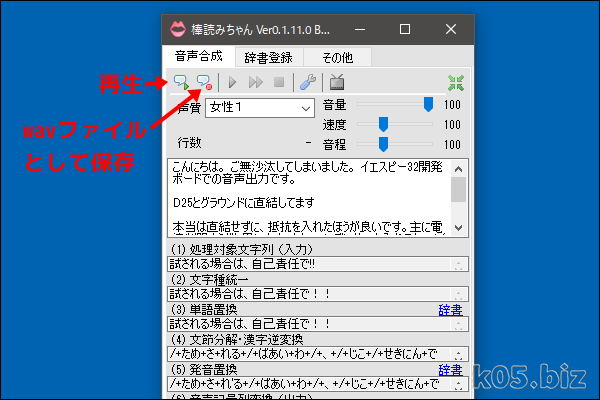
Task: Click the save as WAV speech bubble icon
Action: click(x=204, y=82)
